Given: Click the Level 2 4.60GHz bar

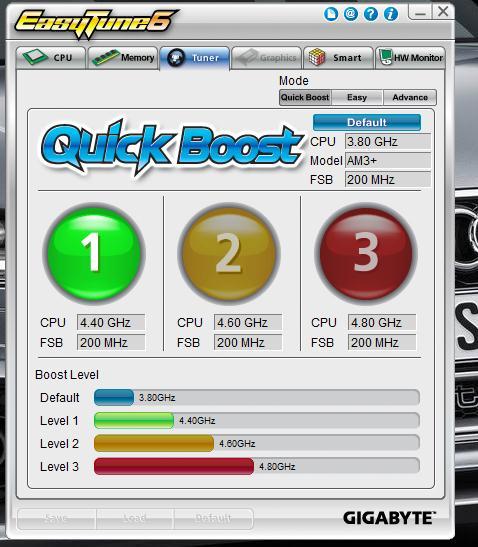Looking at the screenshot, I should [x=257, y=444].
